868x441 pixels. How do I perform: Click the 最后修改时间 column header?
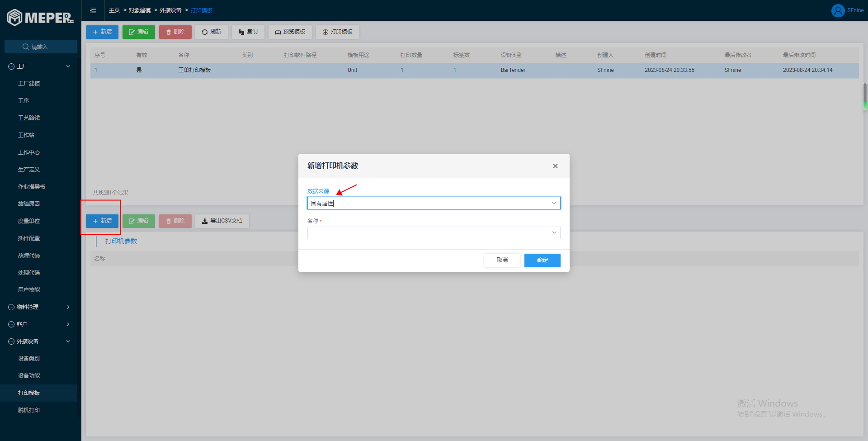pyautogui.click(x=799, y=55)
